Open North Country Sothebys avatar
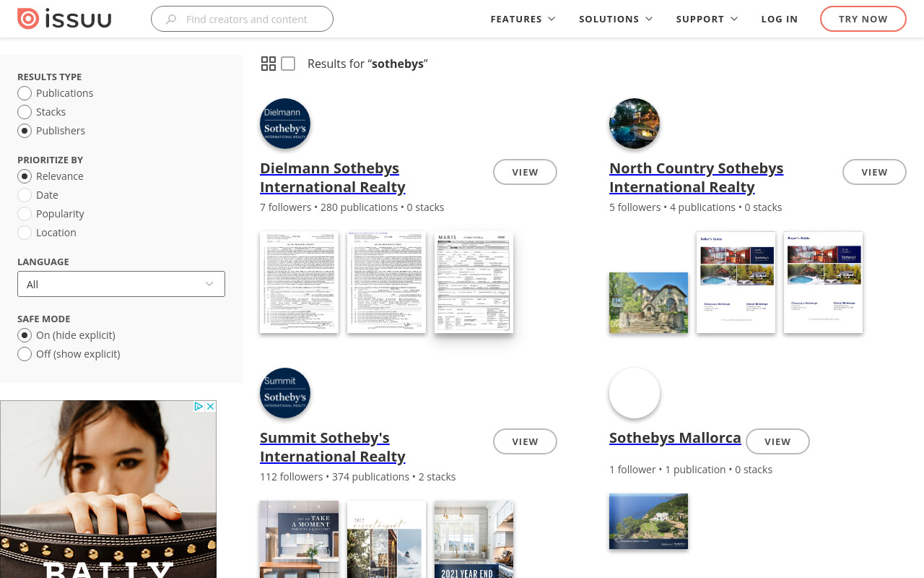924x578 pixels. click(635, 124)
